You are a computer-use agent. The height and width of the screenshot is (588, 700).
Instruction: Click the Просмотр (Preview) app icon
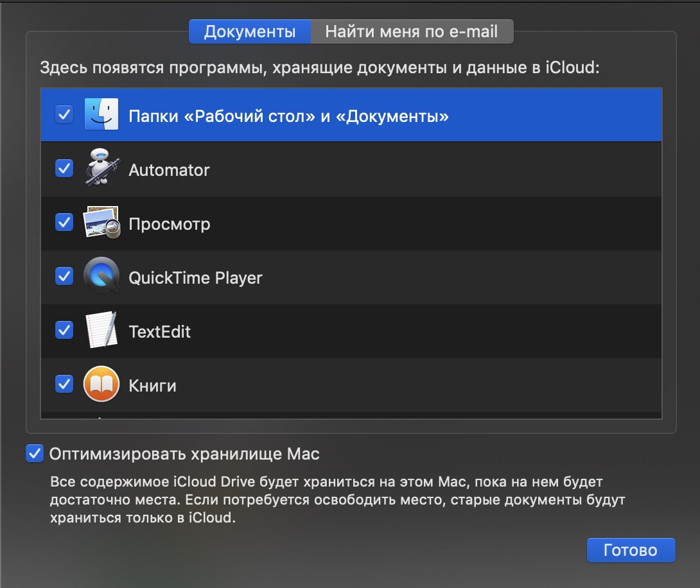(x=101, y=221)
